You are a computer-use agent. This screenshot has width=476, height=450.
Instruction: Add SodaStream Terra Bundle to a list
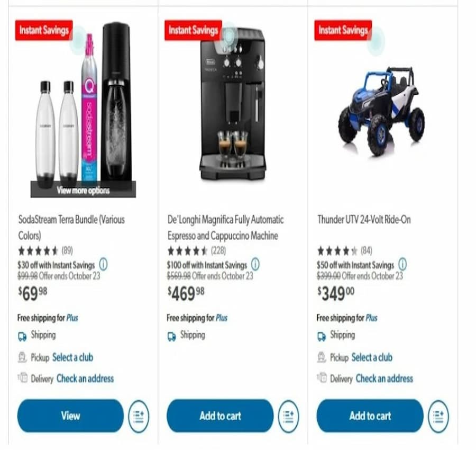click(x=139, y=416)
